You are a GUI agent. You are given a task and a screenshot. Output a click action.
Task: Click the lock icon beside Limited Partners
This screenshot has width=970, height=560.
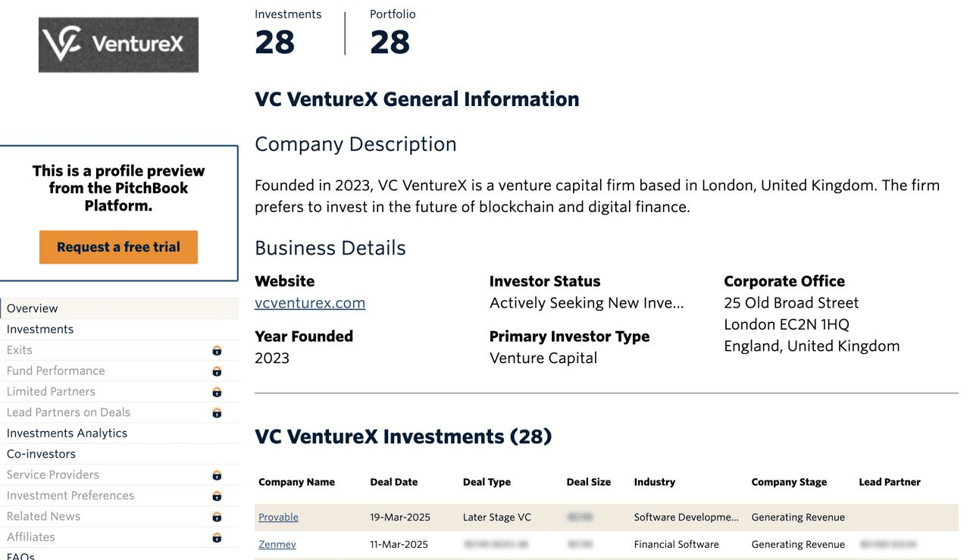pos(217,392)
